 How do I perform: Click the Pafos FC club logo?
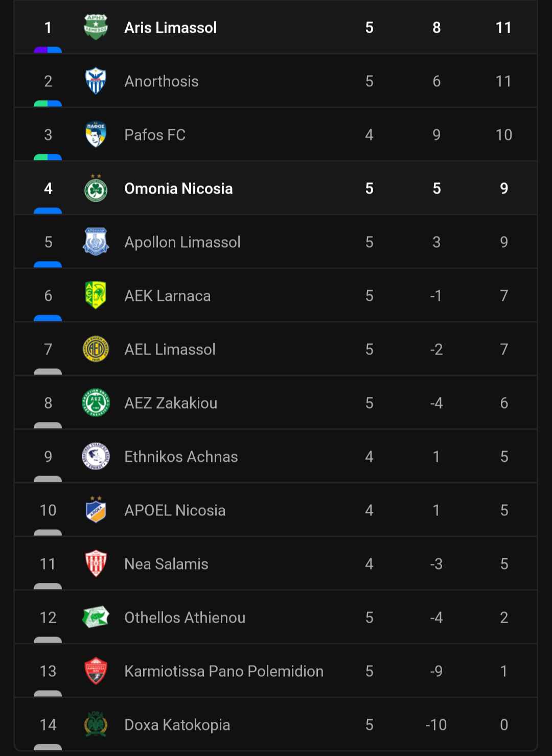pyautogui.click(x=96, y=134)
